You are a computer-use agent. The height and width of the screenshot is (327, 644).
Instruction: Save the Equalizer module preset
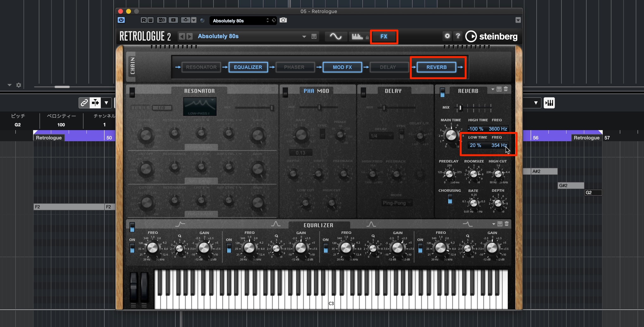pyautogui.click(x=500, y=224)
